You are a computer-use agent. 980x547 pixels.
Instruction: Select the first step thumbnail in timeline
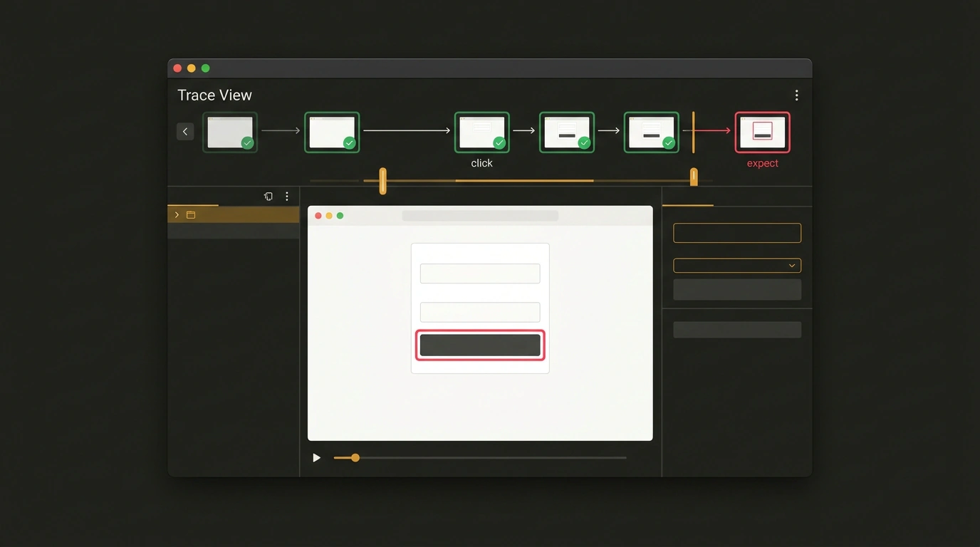(x=230, y=132)
